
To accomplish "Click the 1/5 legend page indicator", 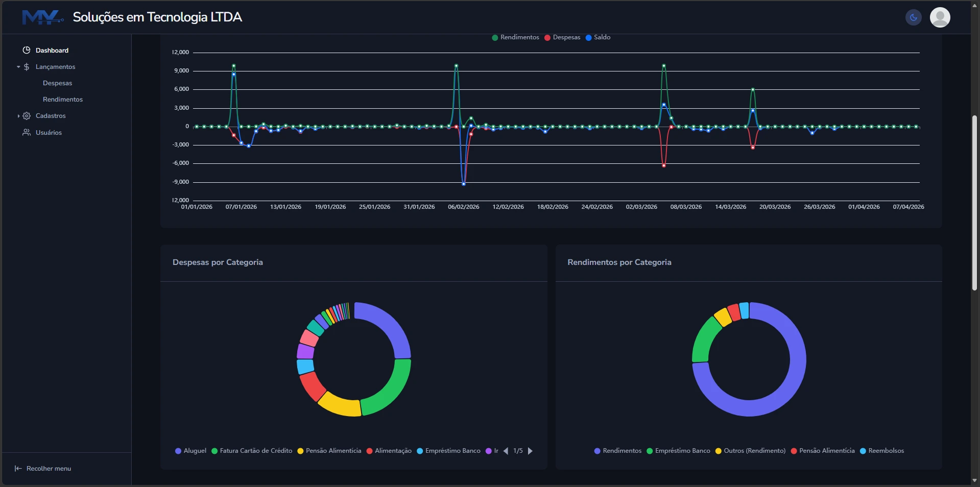I will pos(518,451).
